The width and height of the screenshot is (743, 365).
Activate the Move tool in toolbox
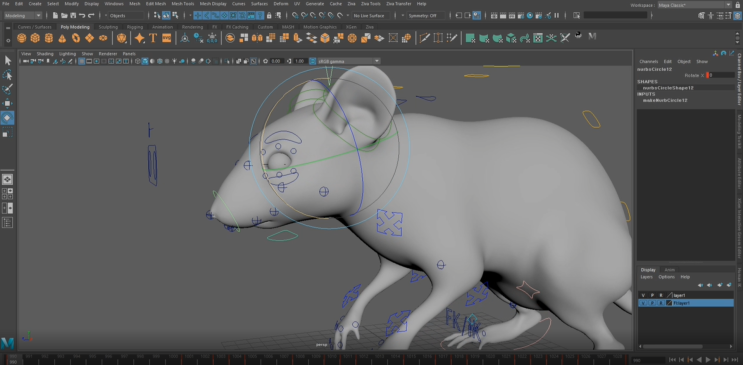[8, 103]
